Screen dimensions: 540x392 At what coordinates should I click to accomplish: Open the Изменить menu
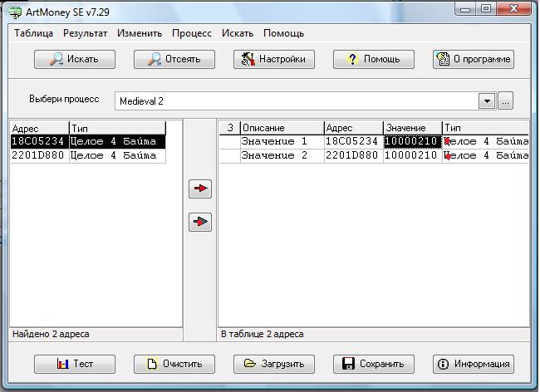pyautogui.click(x=140, y=33)
